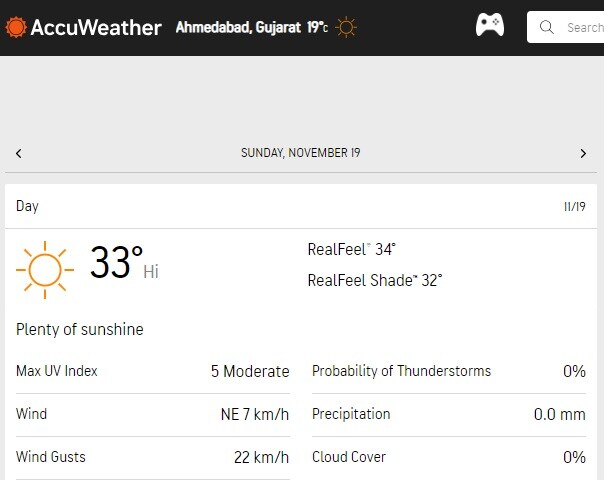Click the Cloud Cover row
The image size is (604, 480).
(448, 457)
